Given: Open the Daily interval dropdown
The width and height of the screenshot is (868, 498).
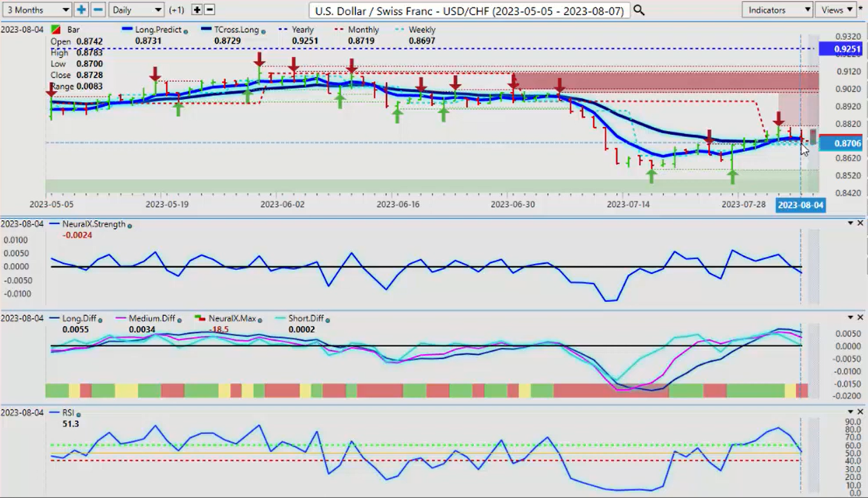Looking at the screenshot, I should click(x=136, y=10).
